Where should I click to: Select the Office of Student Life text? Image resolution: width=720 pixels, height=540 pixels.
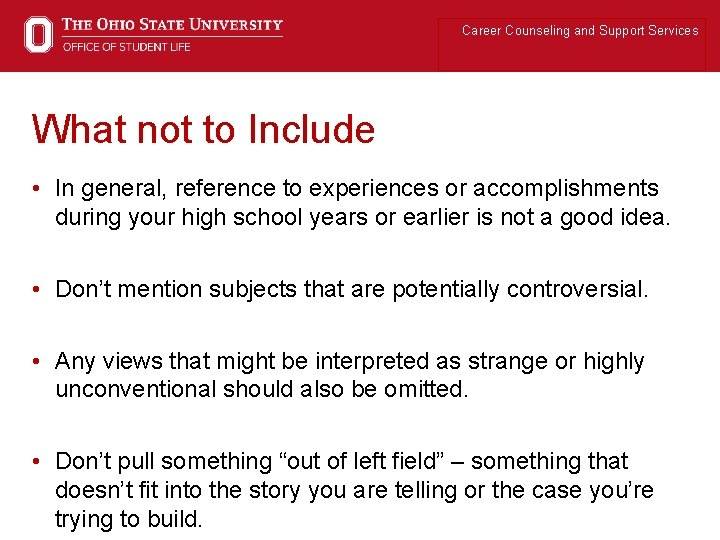click(x=126, y=47)
